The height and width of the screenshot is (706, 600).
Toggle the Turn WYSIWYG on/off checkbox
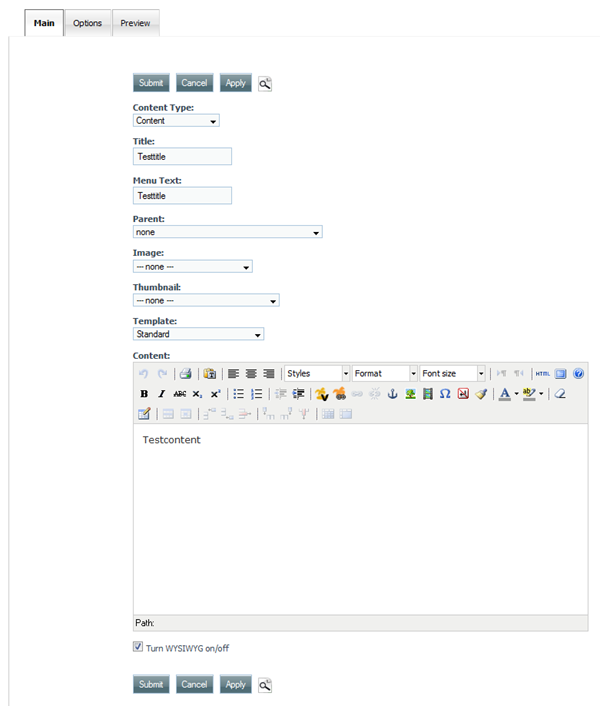click(138, 647)
